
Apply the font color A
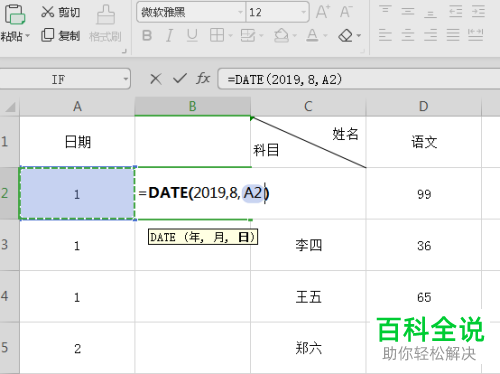(x=312, y=35)
